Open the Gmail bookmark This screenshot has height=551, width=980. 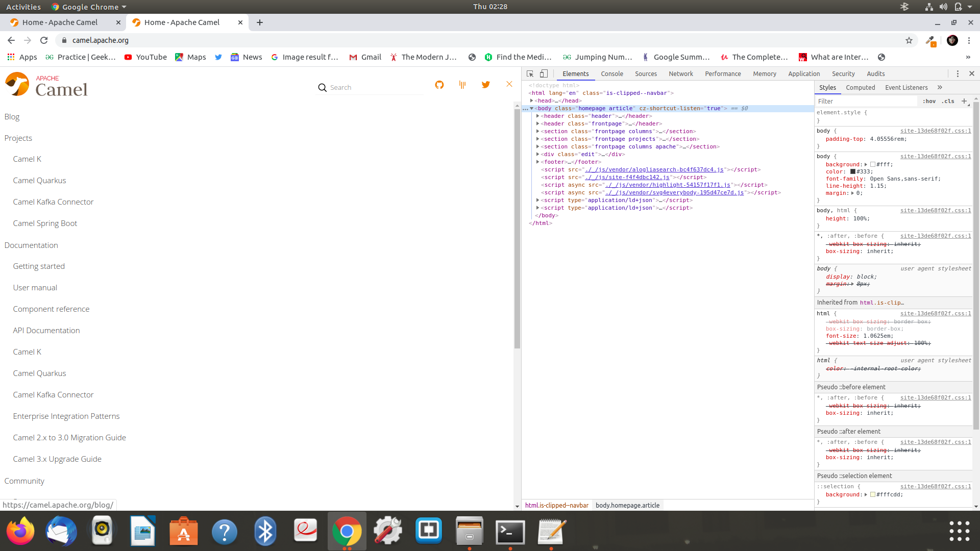point(365,57)
